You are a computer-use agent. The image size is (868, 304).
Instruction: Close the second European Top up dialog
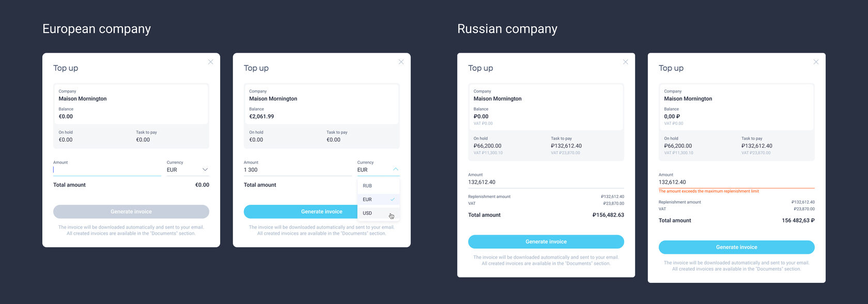[401, 62]
